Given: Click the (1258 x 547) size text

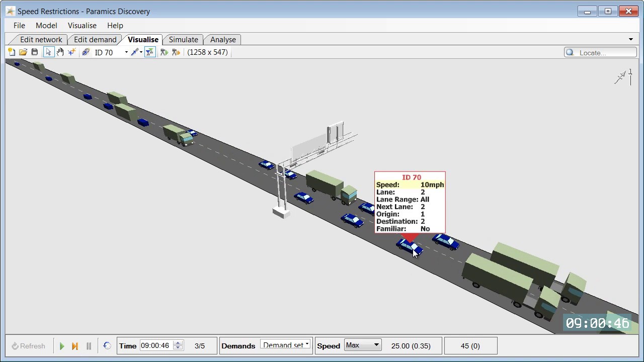Looking at the screenshot, I should 207,52.
